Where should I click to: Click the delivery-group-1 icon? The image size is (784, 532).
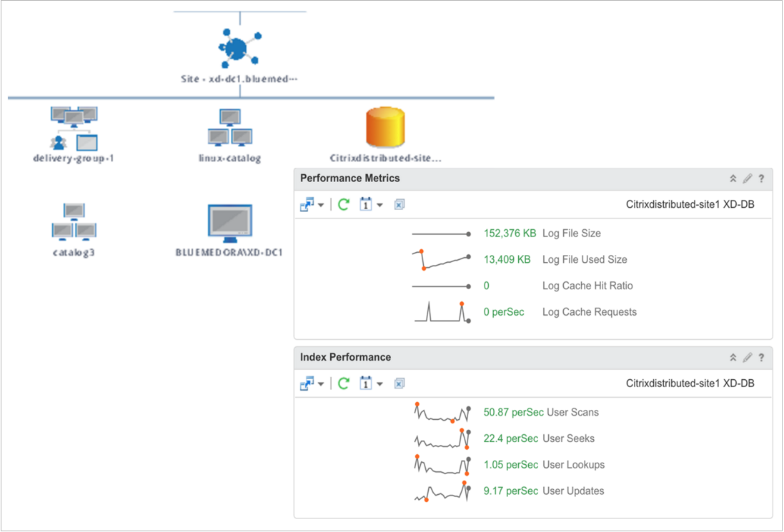coord(74,129)
